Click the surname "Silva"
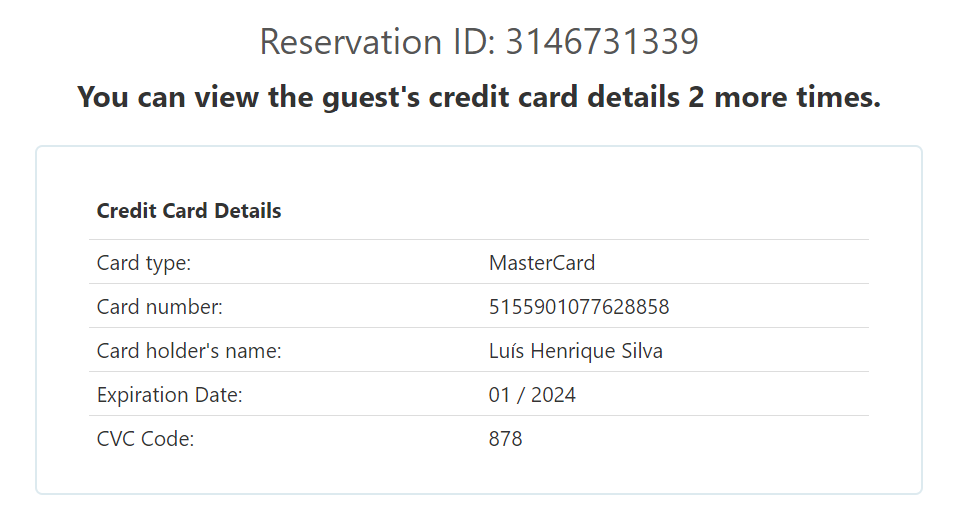 tap(641, 351)
